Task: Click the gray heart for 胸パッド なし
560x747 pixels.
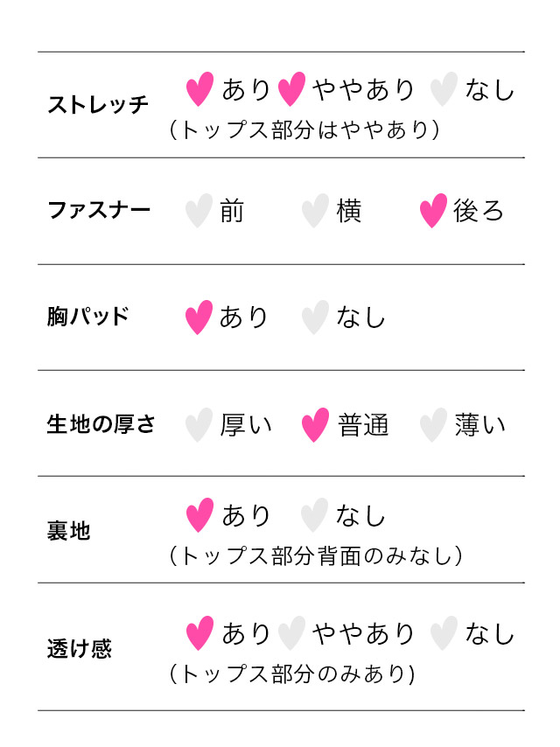Action: point(315,318)
